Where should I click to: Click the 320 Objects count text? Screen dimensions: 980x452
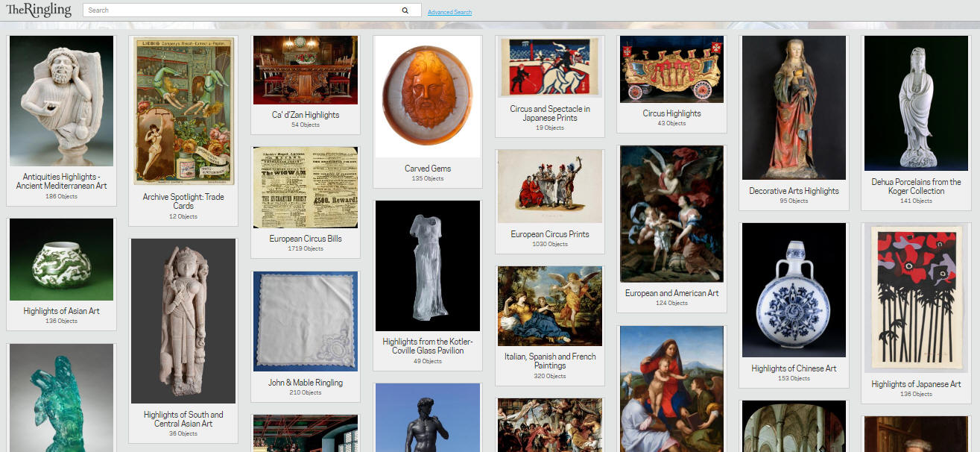(550, 377)
